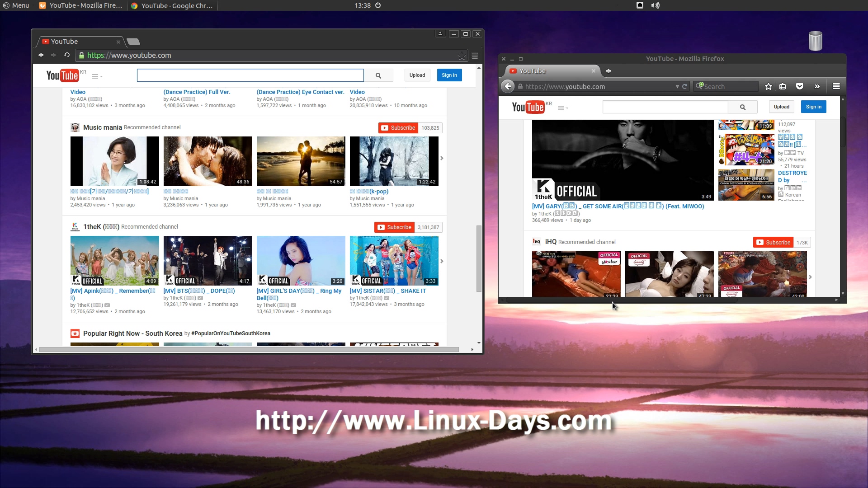Click Upload button in Firefox YouTube
The image size is (868, 488).
[782, 107]
